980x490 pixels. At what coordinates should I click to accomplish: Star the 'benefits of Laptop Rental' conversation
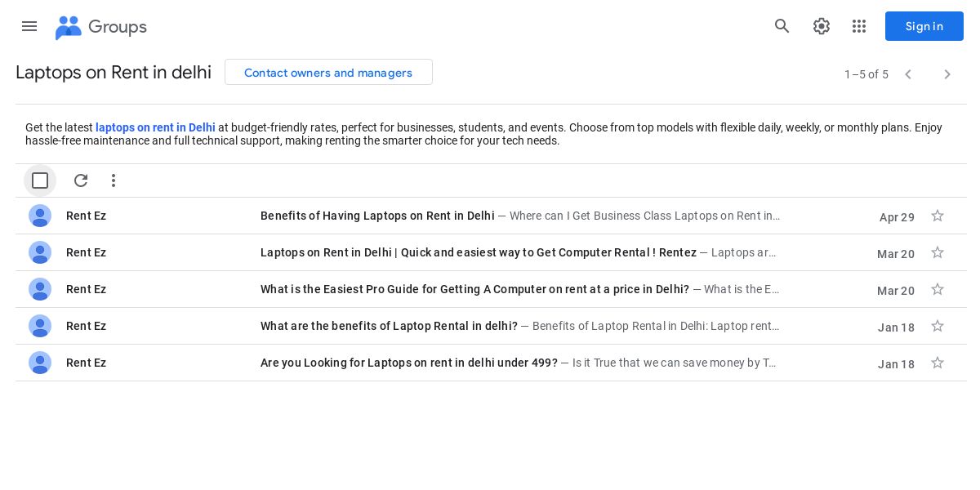tap(938, 326)
